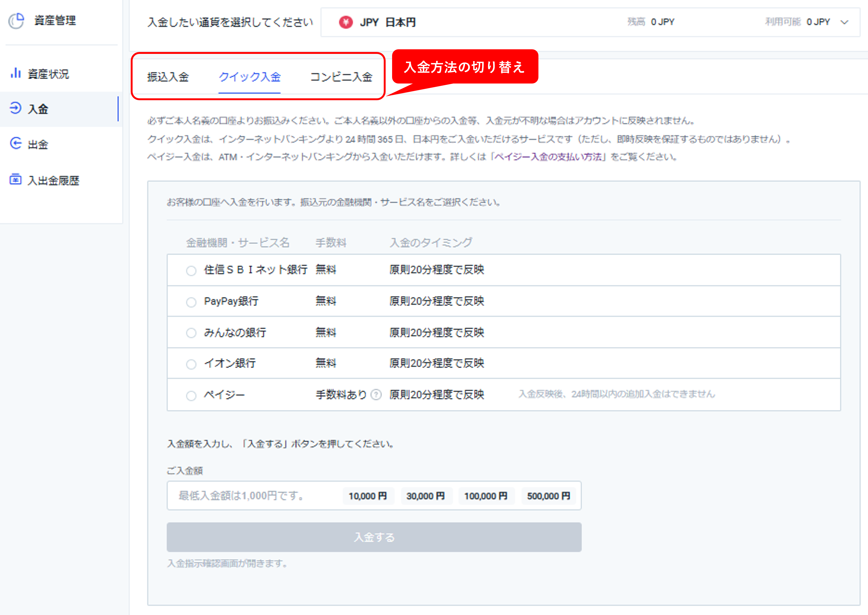The height and width of the screenshot is (615, 868).
Task: Click the 利用可能 0 JPY text
Action: click(x=797, y=22)
